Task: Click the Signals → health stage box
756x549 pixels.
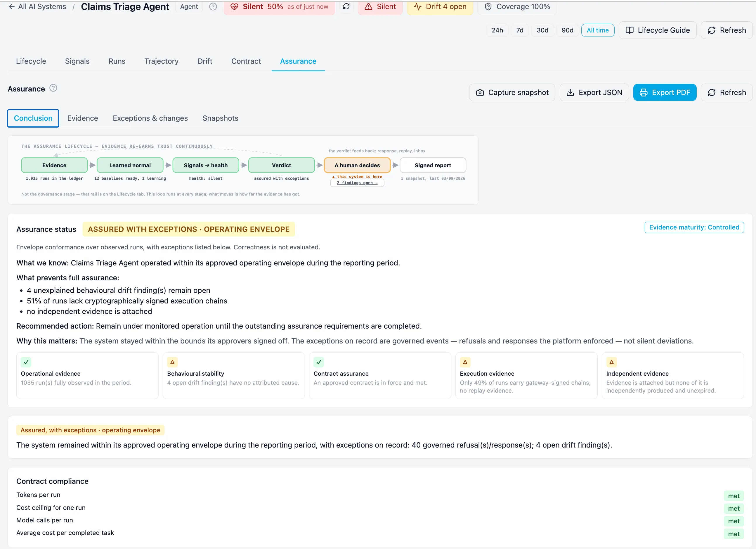Action: [206, 165]
